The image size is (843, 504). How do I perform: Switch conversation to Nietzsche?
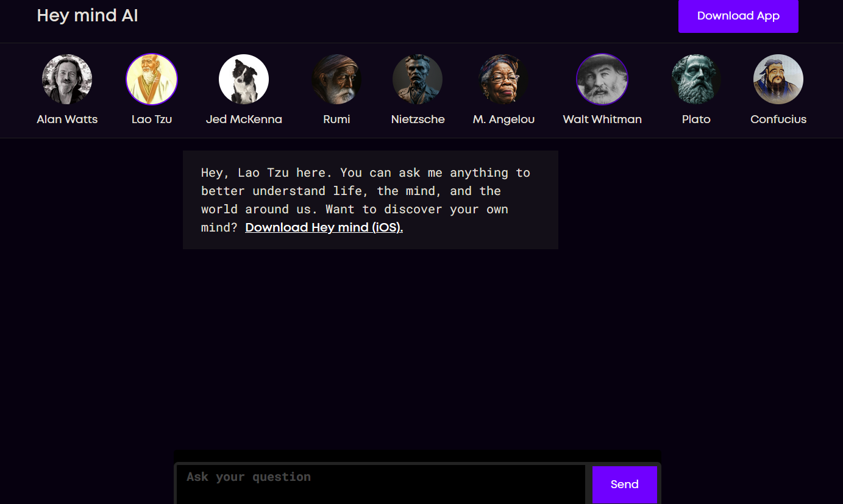pos(418,79)
